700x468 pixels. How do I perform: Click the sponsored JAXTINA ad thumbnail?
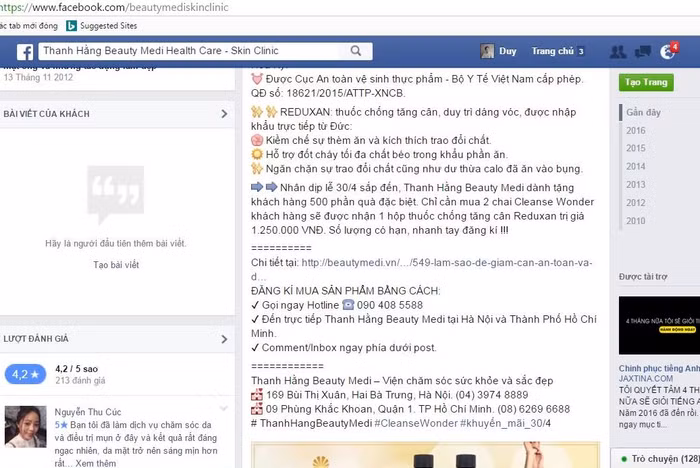[x=658, y=325]
